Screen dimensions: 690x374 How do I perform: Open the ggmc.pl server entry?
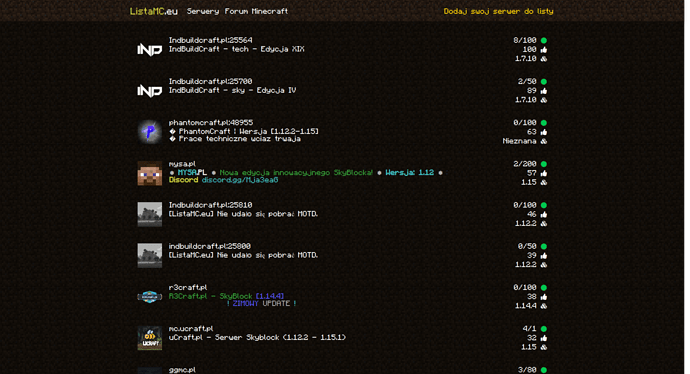point(182,370)
